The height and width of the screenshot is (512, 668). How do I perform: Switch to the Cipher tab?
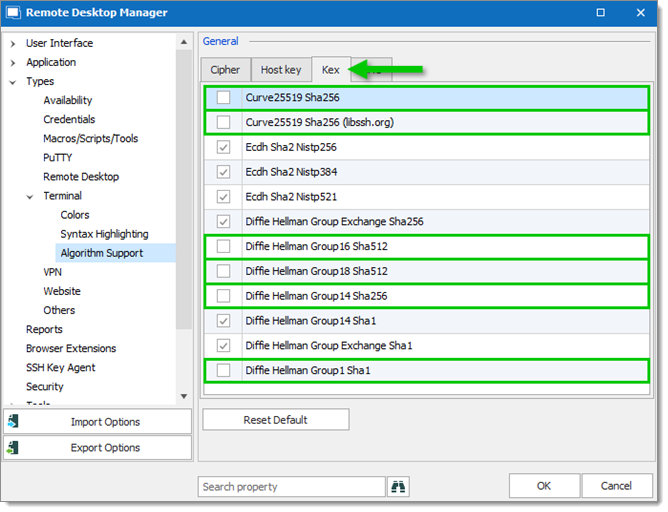click(x=225, y=70)
